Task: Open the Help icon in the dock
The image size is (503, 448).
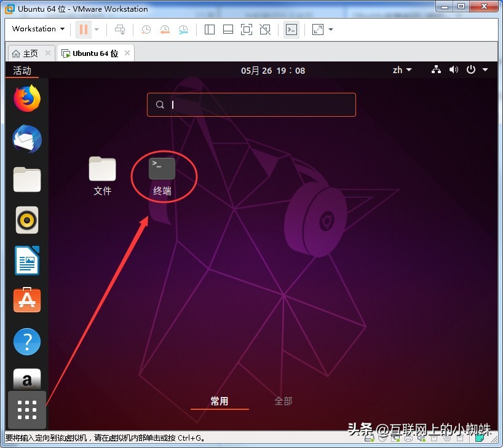Action: click(26, 342)
